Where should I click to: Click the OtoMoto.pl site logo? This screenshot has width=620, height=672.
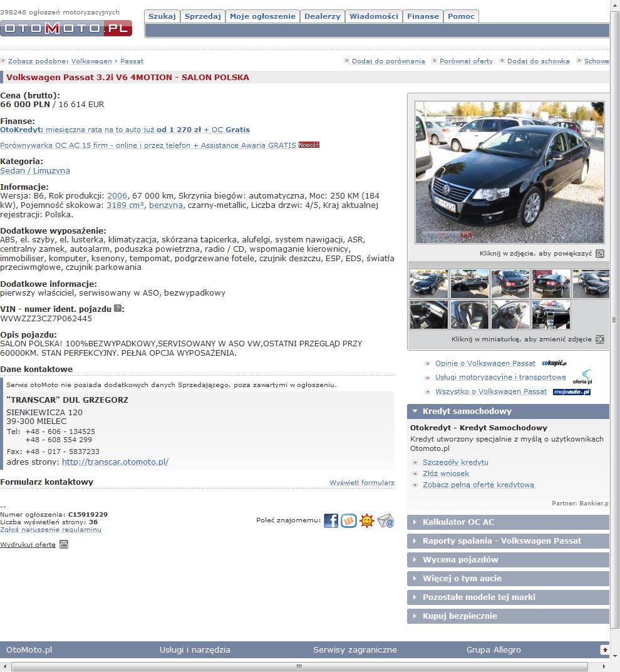66,28
